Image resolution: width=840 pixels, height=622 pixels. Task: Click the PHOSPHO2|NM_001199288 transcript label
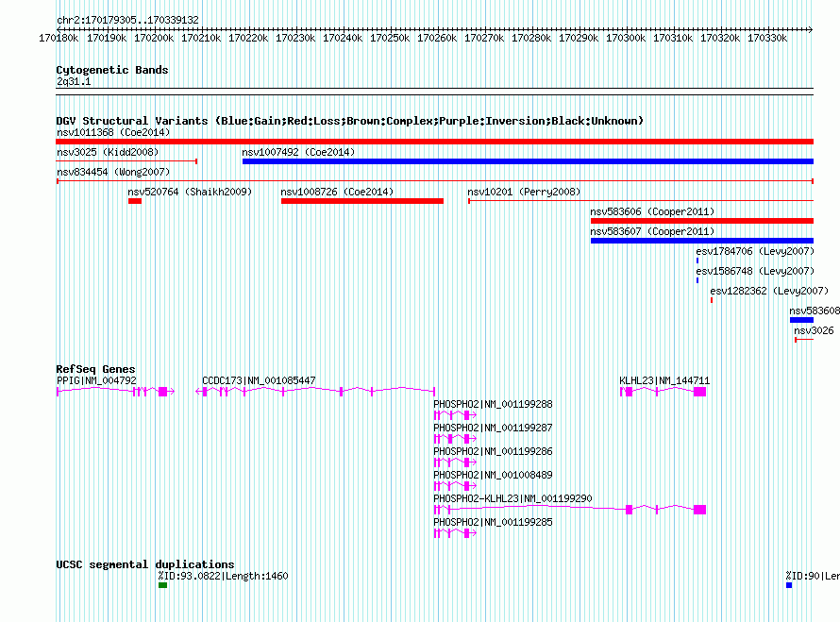(x=493, y=404)
